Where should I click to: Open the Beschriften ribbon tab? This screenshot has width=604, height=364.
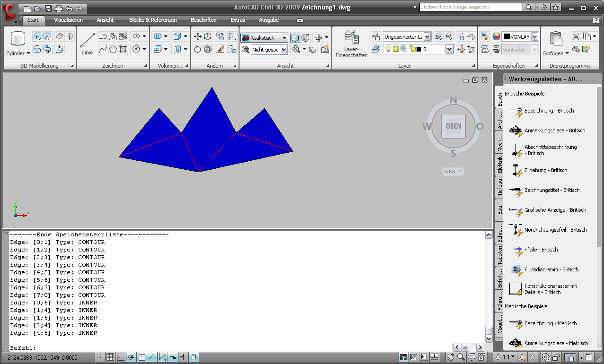[204, 20]
